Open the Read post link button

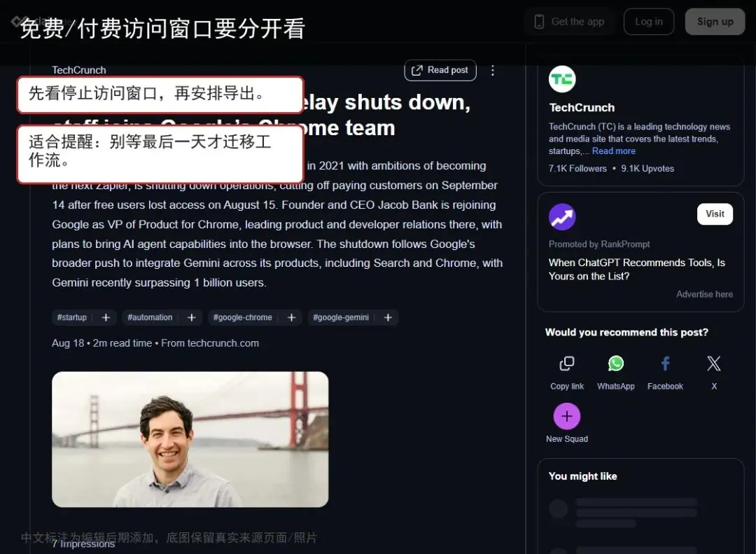tap(440, 71)
